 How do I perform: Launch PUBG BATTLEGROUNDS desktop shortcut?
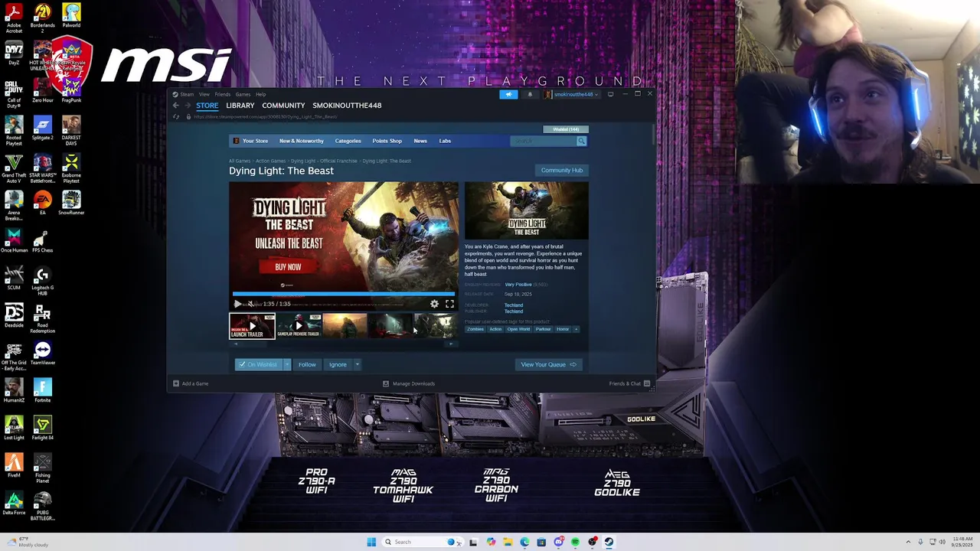[42, 506]
